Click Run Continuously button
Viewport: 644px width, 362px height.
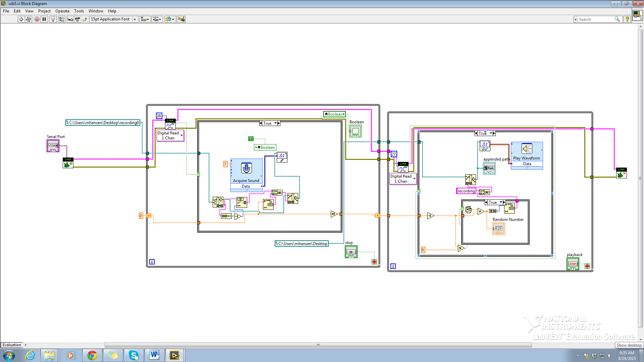29,19
